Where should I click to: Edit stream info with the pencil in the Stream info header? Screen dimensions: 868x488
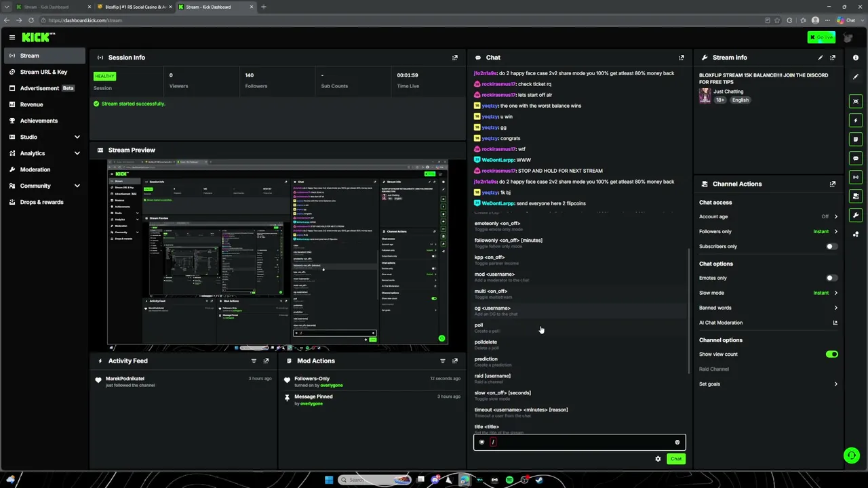(x=821, y=58)
